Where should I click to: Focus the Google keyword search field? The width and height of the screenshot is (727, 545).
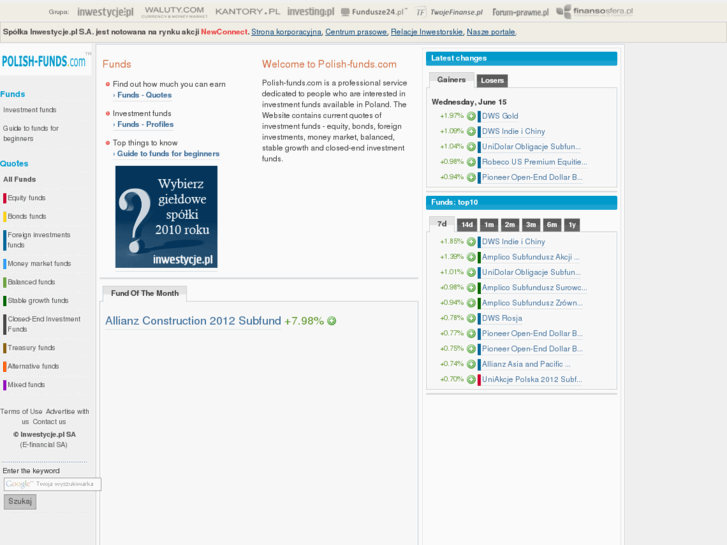[52, 484]
